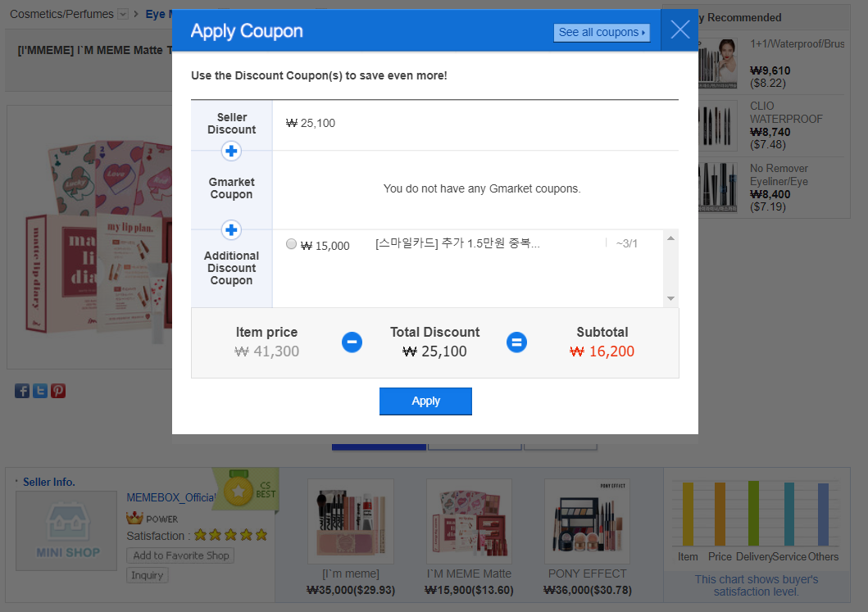This screenshot has width=868, height=612.
Task: Share the item on Facebook
Action: click(22, 392)
